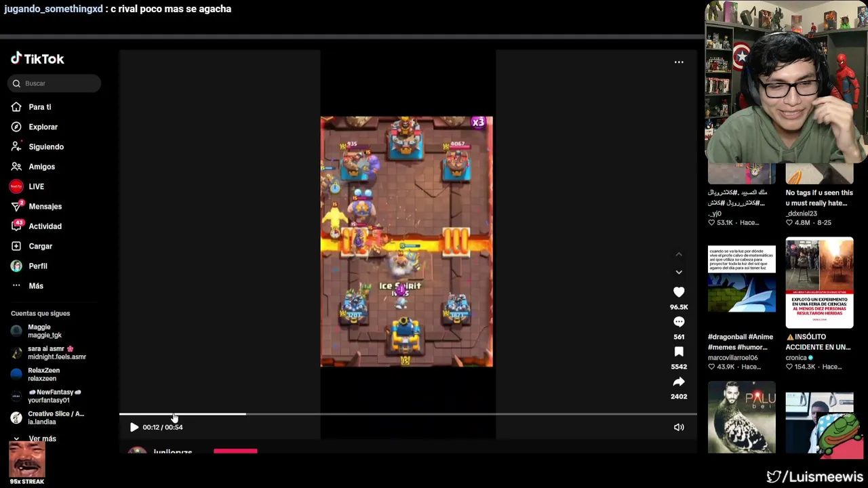Click the Para ti home icon
Viewport: 868px width, 488px height.
point(16,107)
